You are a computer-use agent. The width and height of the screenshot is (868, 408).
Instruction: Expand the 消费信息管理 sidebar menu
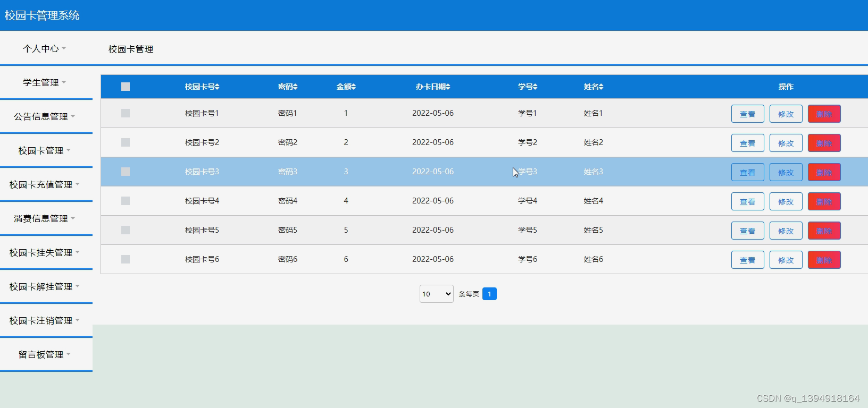click(x=45, y=218)
